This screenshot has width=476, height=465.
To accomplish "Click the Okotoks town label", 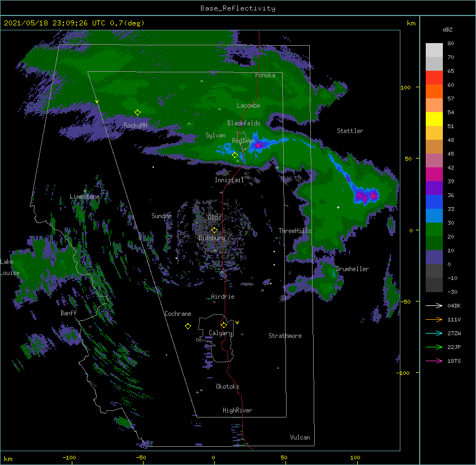I will (228, 387).
